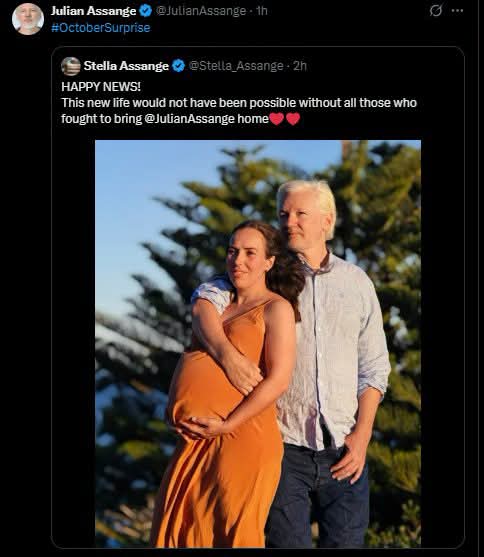Click the display name Stella Assange
Viewport: 484px width, 557px height.
point(126,66)
